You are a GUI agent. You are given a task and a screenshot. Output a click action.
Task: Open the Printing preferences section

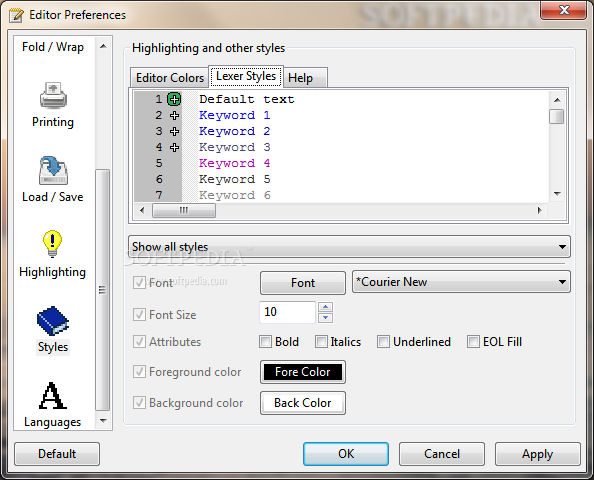pyautogui.click(x=53, y=106)
